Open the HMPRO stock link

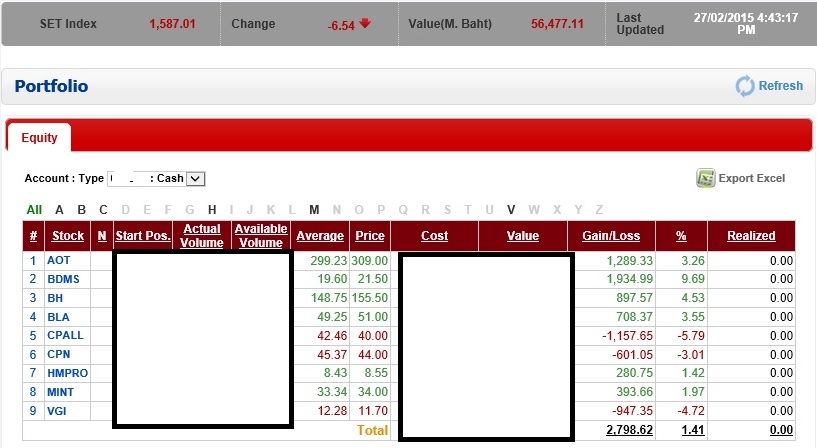67,373
